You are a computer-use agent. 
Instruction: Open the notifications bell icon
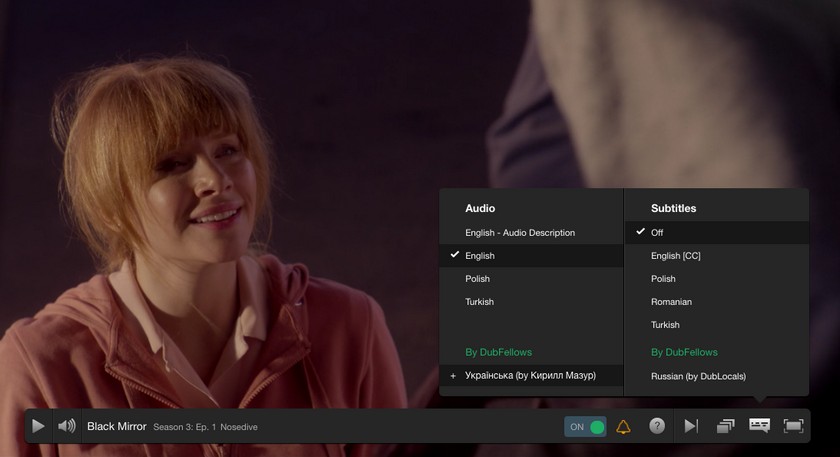(x=623, y=427)
